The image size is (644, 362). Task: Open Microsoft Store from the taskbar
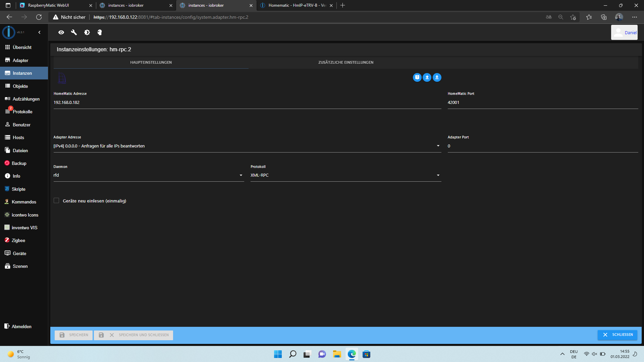[366, 354]
